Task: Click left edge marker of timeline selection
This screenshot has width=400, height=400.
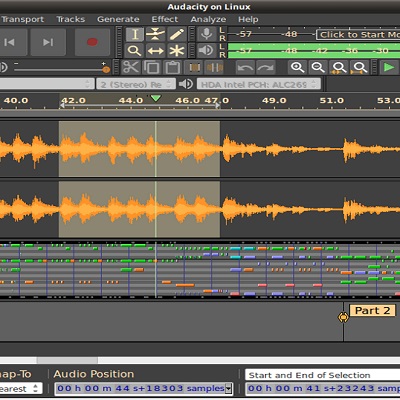Action: click(x=62, y=105)
